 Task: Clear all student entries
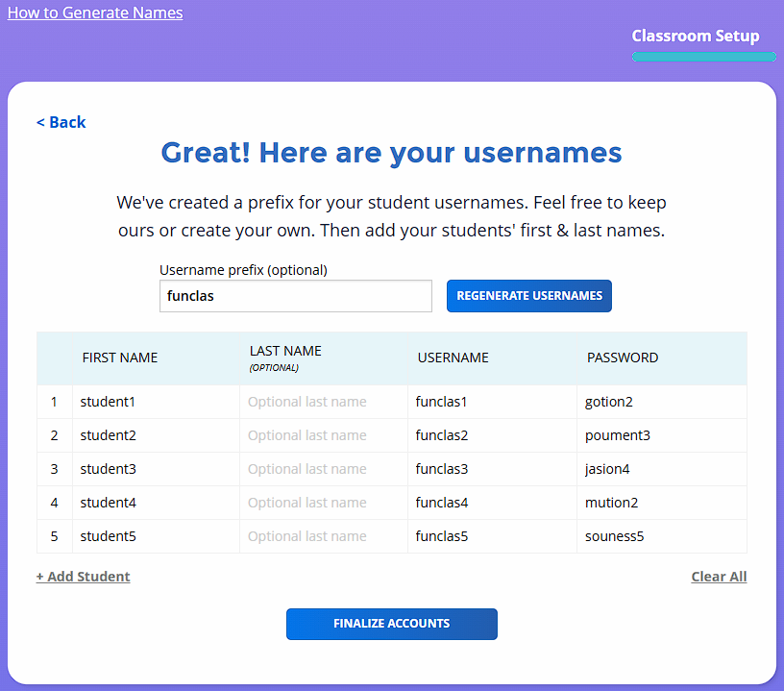(718, 577)
